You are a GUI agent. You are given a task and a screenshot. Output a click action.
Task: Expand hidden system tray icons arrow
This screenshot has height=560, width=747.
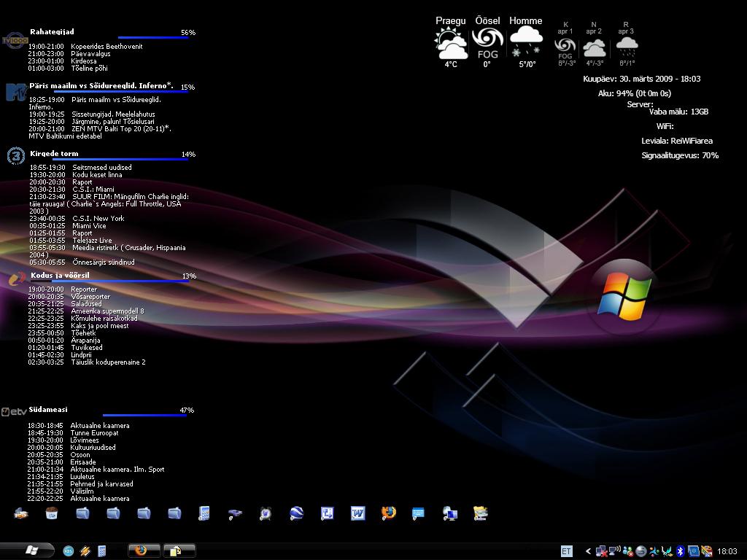tap(589, 551)
